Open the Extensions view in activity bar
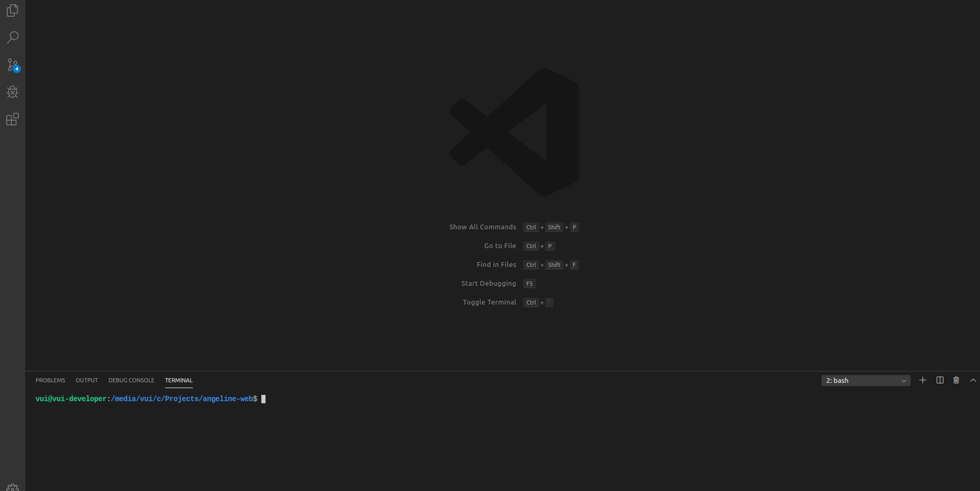 [13, 119]
